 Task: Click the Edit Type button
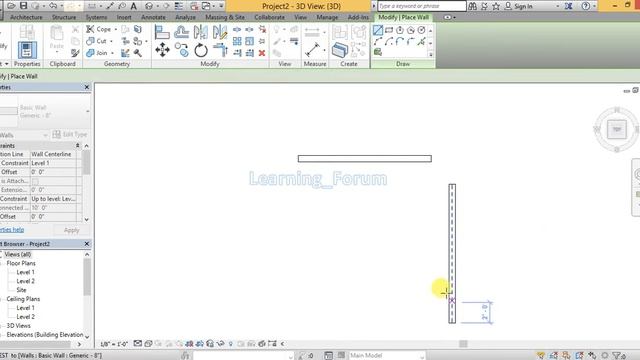70,134
